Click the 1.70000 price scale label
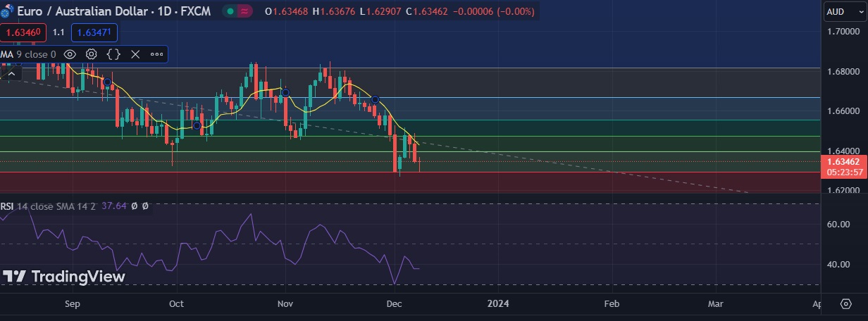This screenshot has width=868, height=321. click(843, 32)
